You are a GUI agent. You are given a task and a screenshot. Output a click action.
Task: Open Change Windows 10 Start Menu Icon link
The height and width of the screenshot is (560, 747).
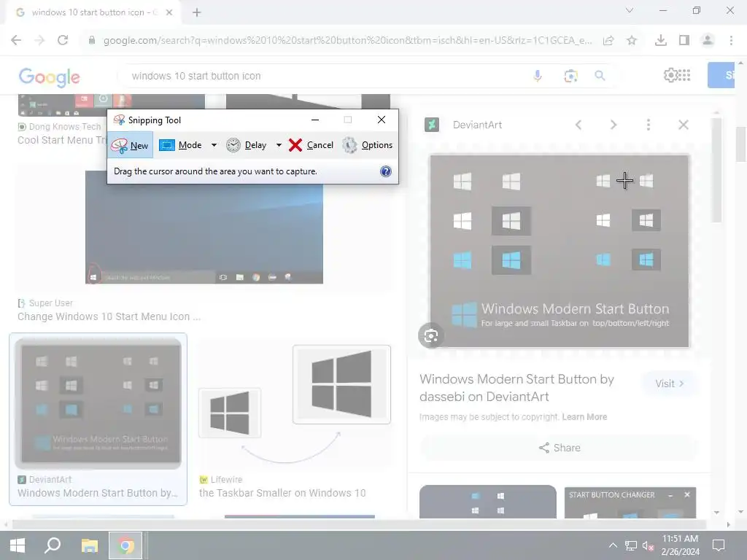point(109,316)
